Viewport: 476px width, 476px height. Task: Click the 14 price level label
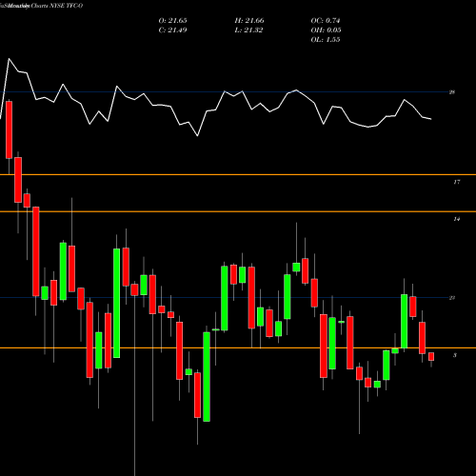[456, 219]
